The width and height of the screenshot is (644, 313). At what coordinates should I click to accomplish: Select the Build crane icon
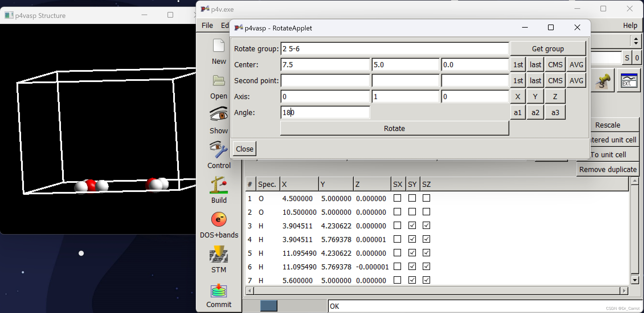[219, 185]
